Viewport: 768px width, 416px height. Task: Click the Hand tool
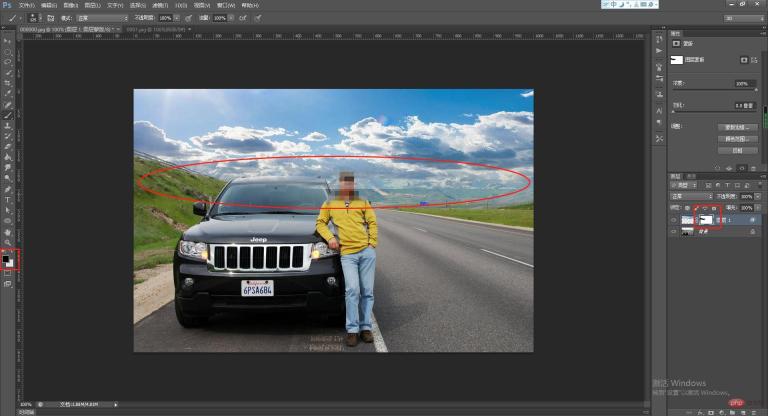click(x=9, y=231)
